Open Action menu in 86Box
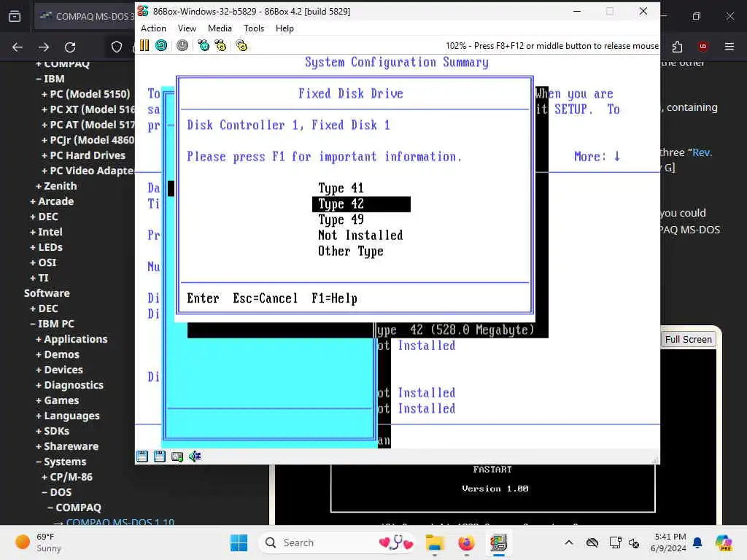Screen dimensions: 747x560 coord(153,28)
